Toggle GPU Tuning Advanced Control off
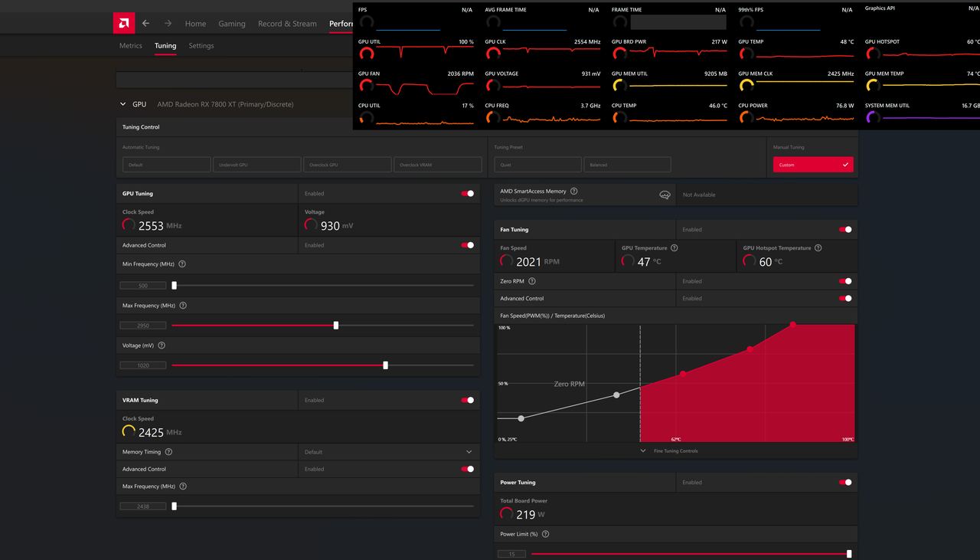Viewport: 980px width, 560px height. [468, 245]
